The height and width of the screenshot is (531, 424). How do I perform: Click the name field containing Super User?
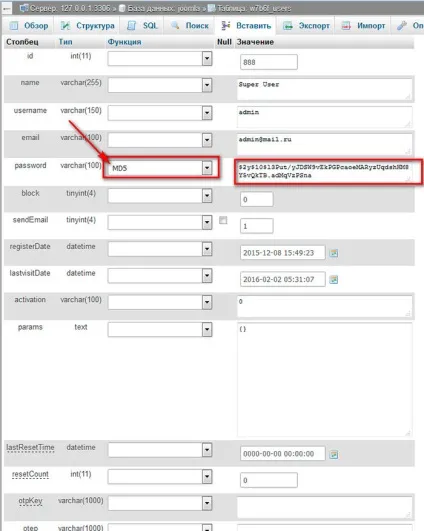(325, 89)
